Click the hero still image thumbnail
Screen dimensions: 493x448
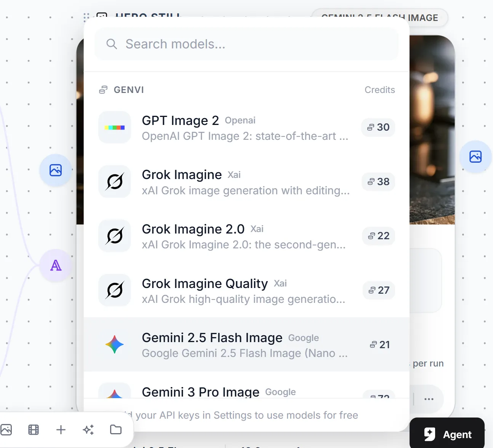tap(432, 130)
